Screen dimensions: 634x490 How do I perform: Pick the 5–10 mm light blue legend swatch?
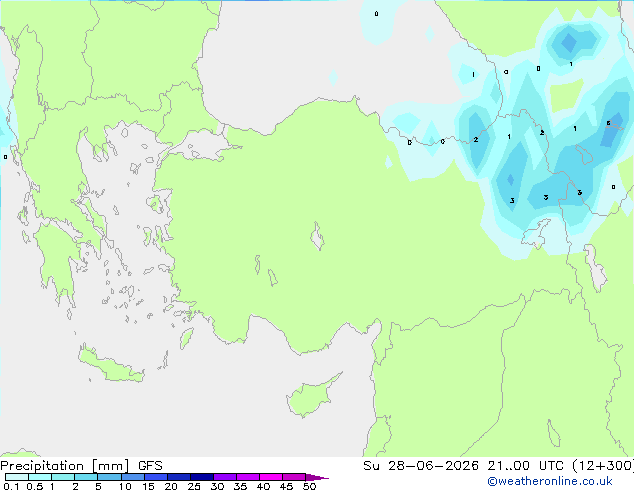click(x=110, y=477)
